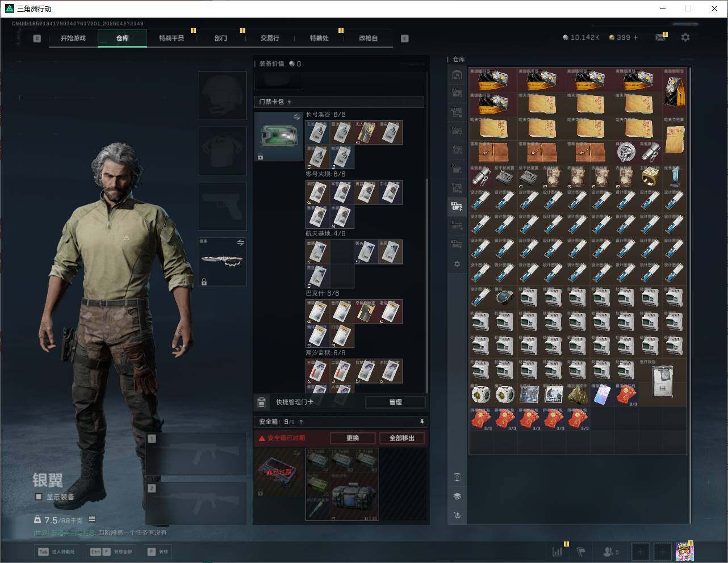Select the first 长弓溪谷 door card
The image size is (728, 563).
tap(317, 132)
